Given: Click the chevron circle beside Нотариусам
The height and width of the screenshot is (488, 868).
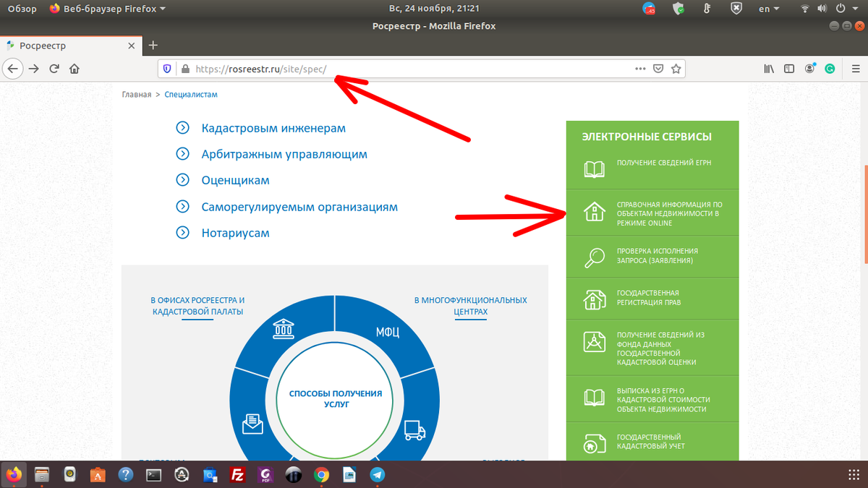Looking at the screenshot, I should (x=182, y=233).
